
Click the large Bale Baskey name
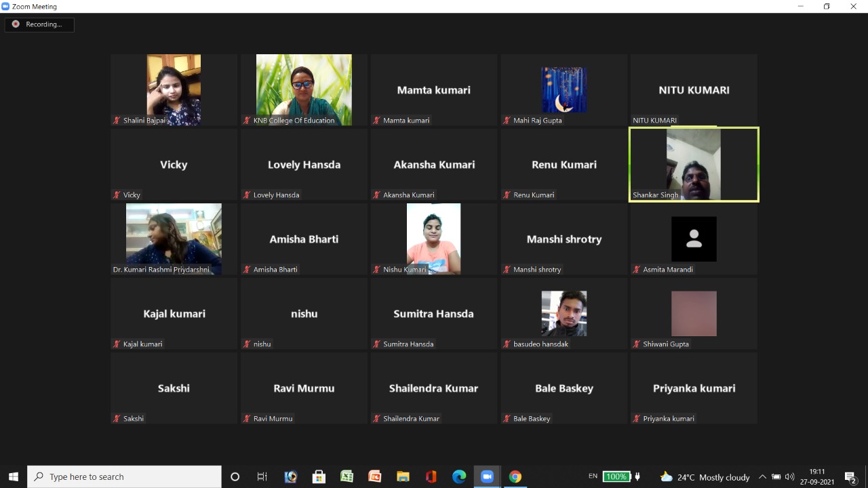(564, 388)
